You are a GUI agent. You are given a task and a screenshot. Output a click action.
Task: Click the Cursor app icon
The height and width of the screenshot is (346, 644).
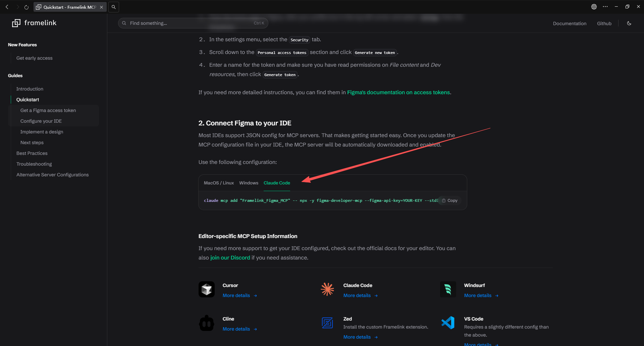(x=207, y=289)
